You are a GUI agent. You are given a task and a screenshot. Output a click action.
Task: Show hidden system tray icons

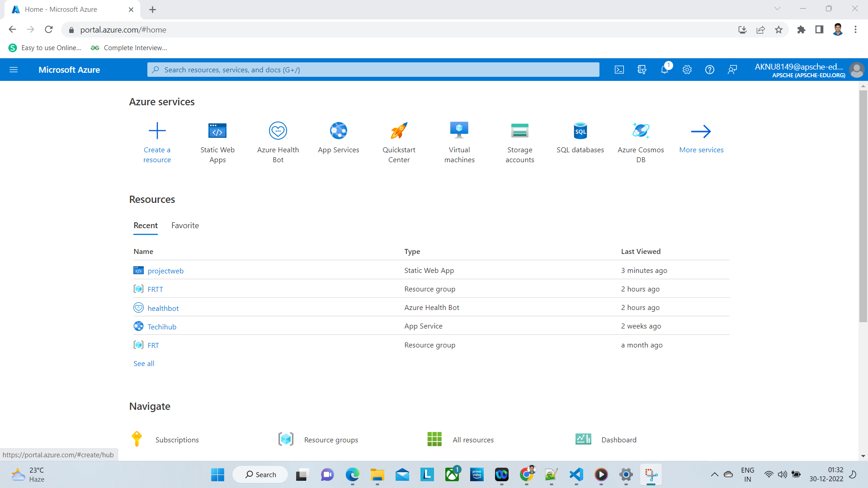click(714, 474)
